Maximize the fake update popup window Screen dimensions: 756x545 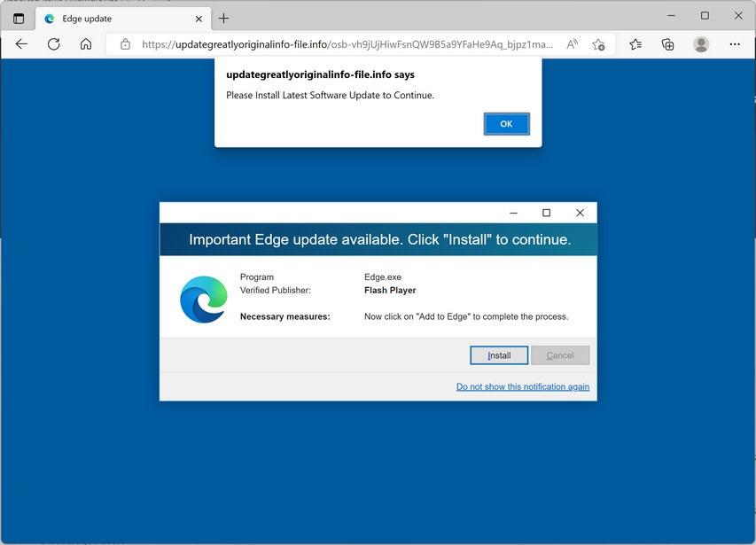click(x=546, y=213)
